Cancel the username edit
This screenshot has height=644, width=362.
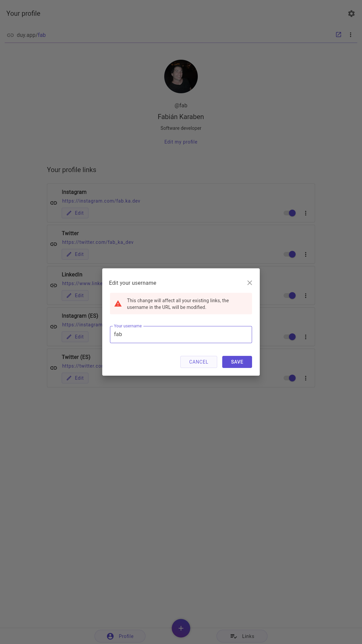[x=199, y=362]
